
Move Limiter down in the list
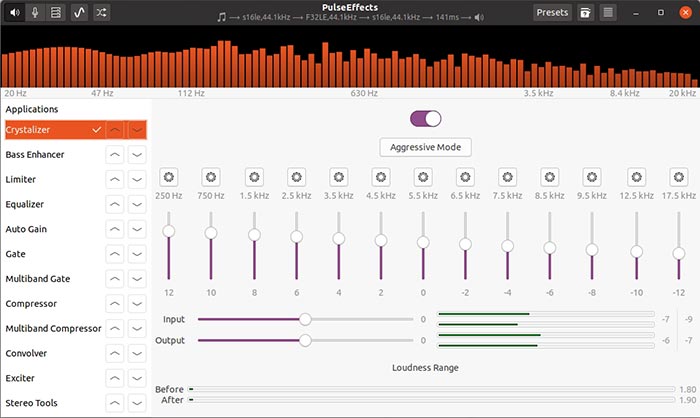tap(137, 180)
